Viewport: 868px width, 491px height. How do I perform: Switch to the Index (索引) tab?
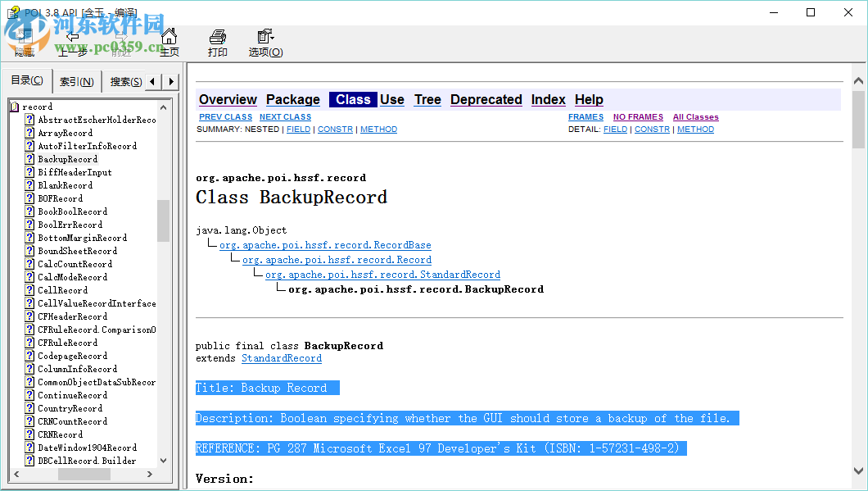coord(76,82)
